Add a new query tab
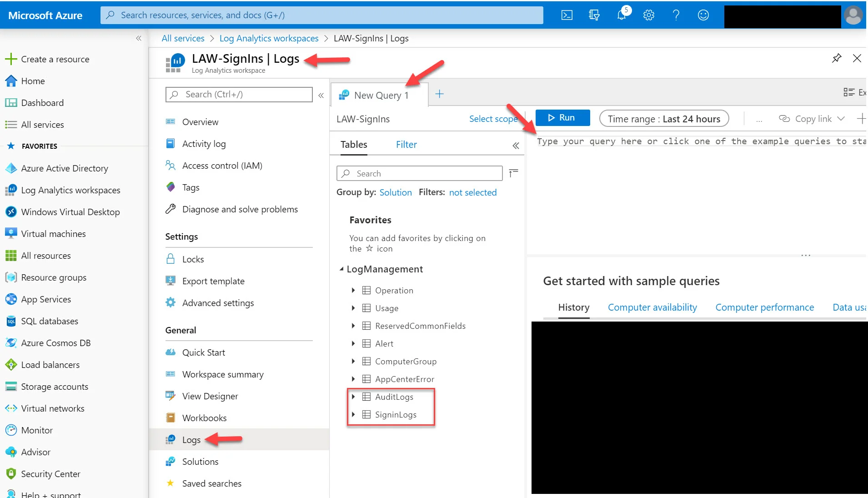The height and width of the screenshot is (498, 868). (439, 94)
